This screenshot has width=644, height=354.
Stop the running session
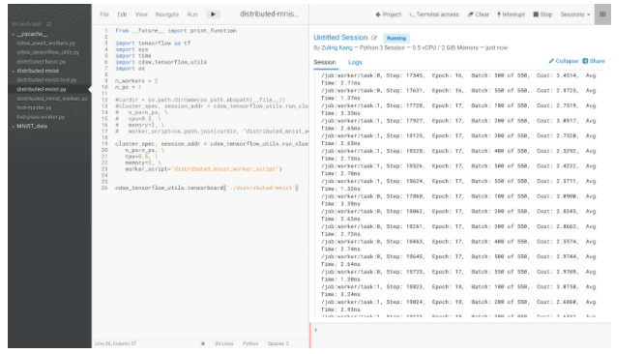[542, 15]
